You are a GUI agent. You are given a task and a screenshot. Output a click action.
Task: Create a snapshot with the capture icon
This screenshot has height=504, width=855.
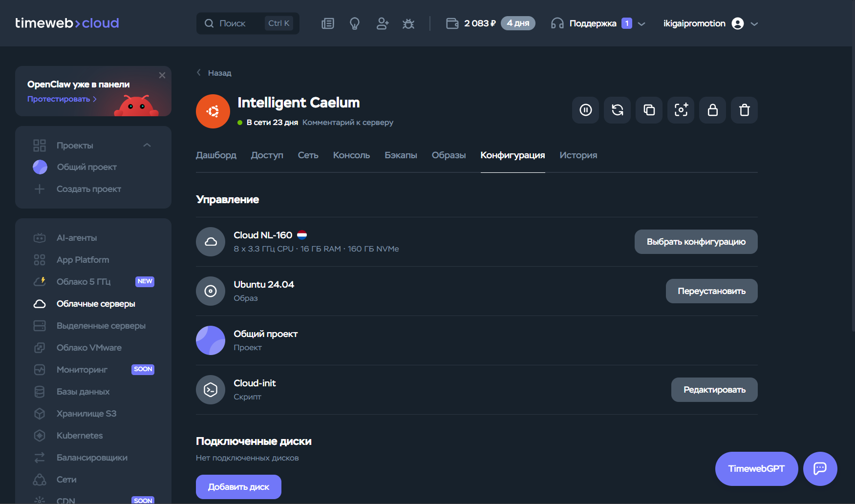click(681, 110)
